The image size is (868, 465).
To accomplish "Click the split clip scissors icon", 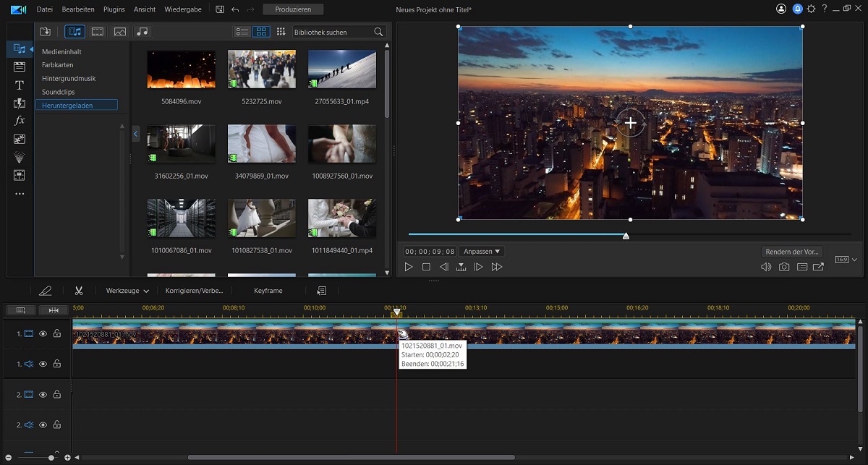I will (79, 290).
